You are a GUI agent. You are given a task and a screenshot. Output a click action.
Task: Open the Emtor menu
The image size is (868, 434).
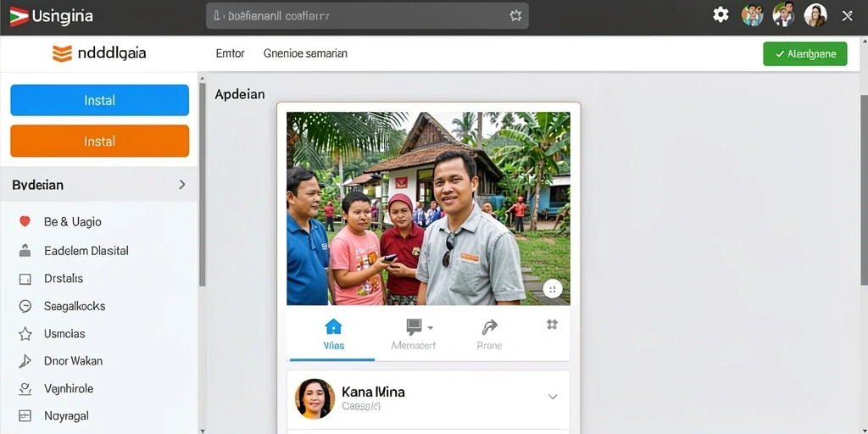coord(230,53)
